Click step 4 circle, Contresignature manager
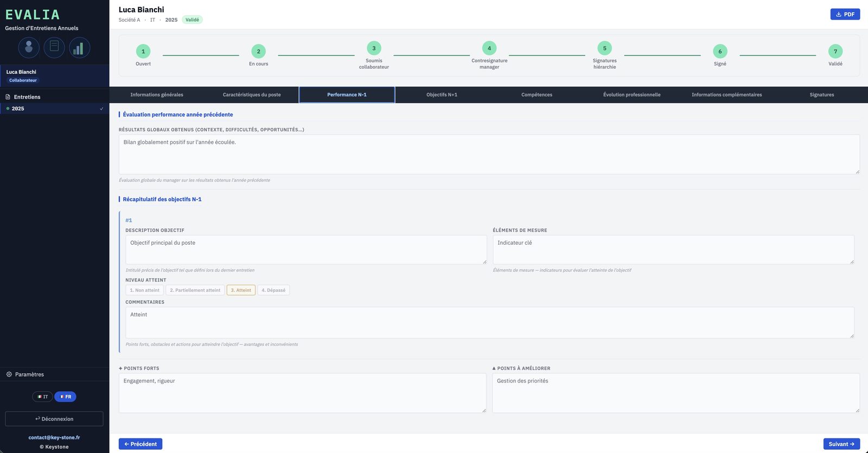The width and height of the screenshot is (868, 453). [489, 48]
